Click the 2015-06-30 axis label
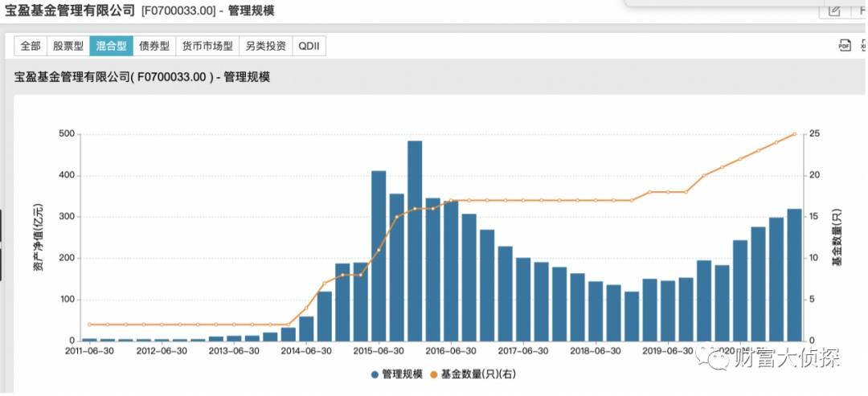 point(378,351)
